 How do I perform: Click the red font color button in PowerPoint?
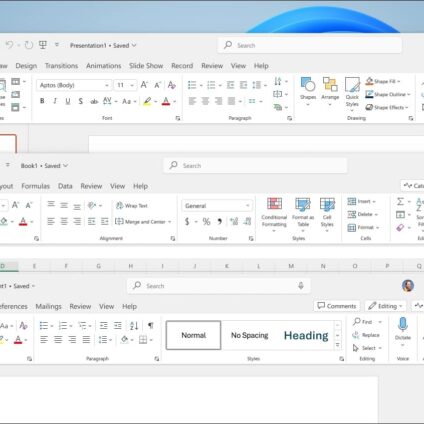coord(166,101)
